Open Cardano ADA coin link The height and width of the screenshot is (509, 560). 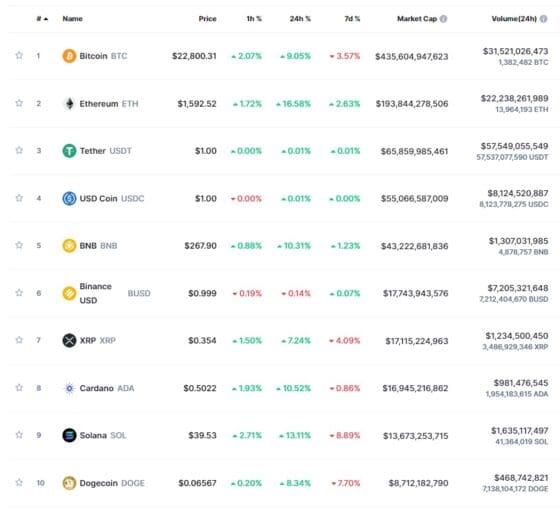click(x=107, y=388)
